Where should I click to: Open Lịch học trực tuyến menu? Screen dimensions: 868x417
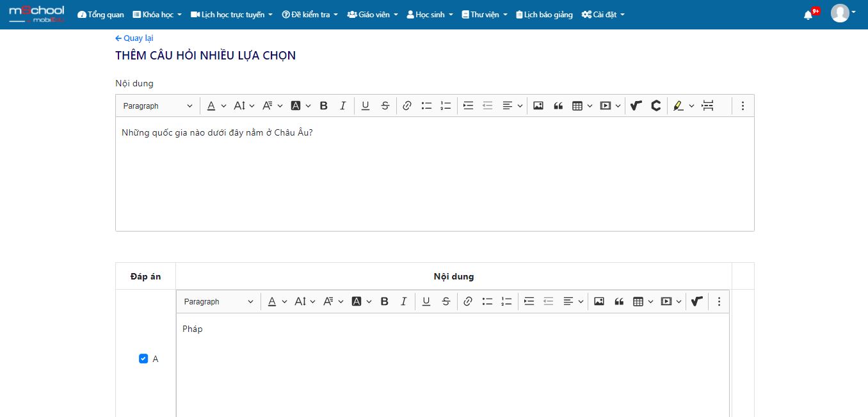(x=232, y=15)
